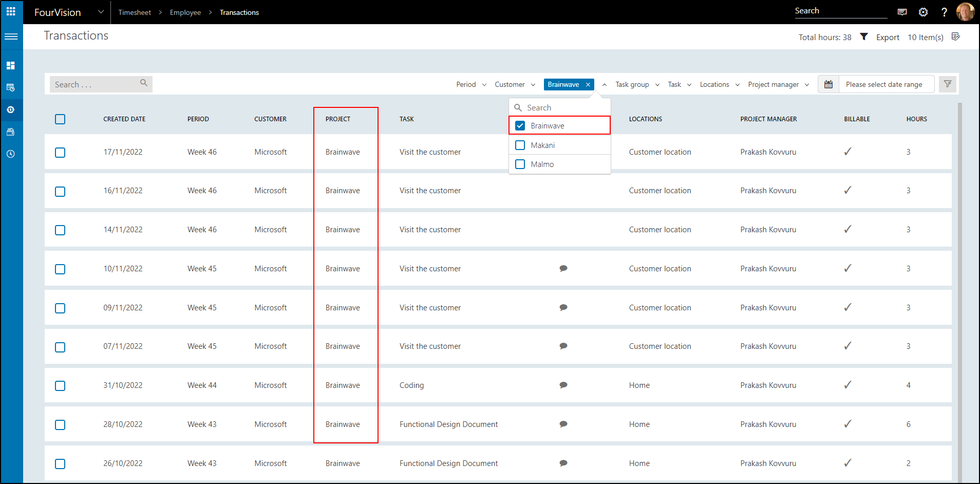Toggle the select-all header checkbox
This screenshot has width=980, height=484.
(x=60, y=119)
